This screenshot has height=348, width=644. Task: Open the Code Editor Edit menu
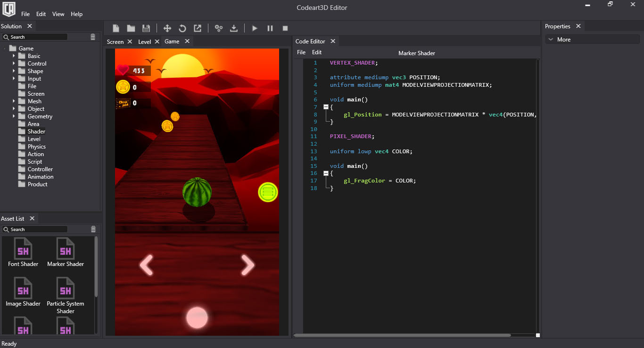tap(317, 52)
